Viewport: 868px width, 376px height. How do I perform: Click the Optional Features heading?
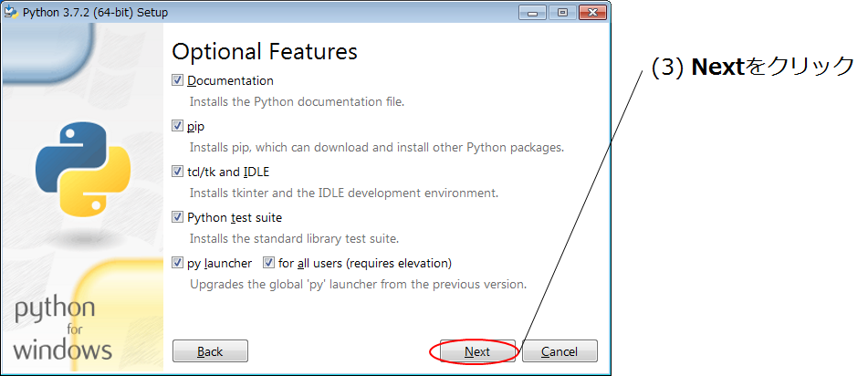265,51
